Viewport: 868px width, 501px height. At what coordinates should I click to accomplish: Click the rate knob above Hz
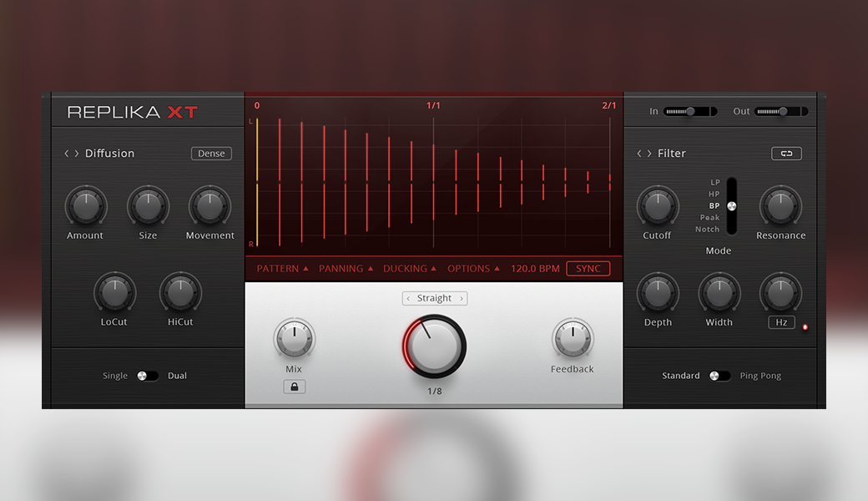tap(780, 292)
